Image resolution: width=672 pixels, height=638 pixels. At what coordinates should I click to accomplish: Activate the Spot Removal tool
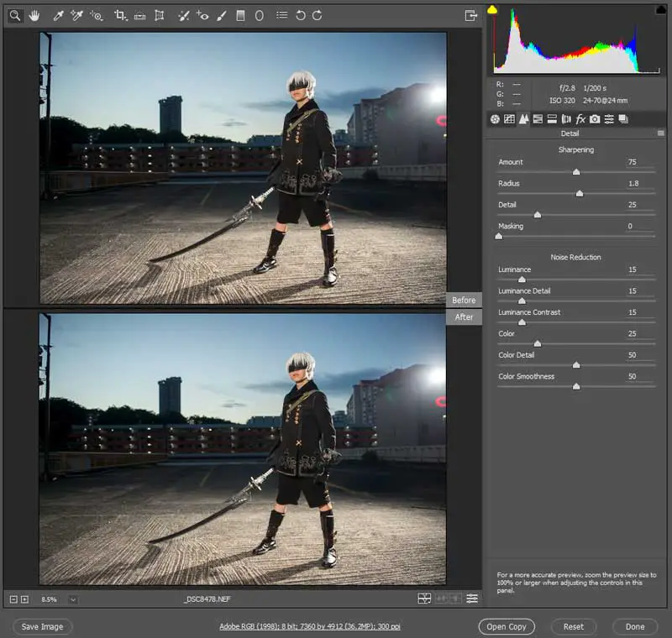coord(183,16)
